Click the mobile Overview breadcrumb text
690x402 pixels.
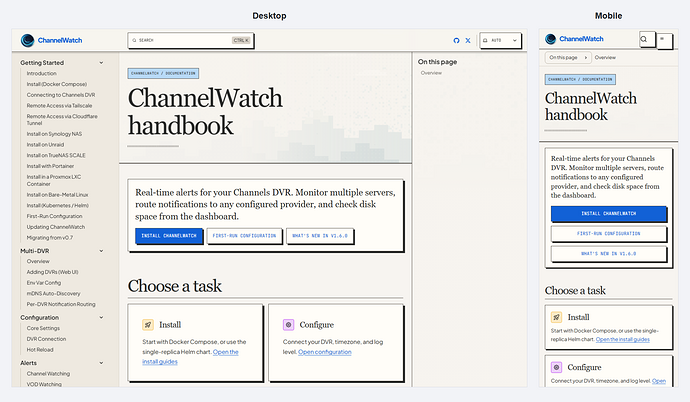pyautogui.click(x=605, y=58)
